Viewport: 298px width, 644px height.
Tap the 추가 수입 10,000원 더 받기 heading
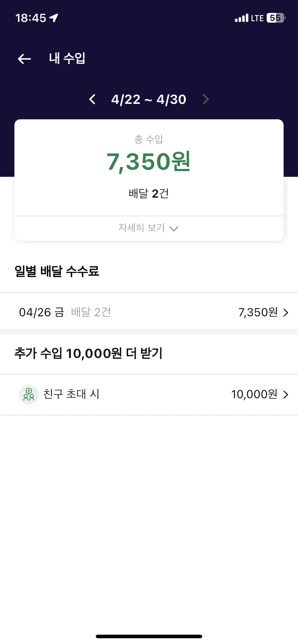pos(89,354)
